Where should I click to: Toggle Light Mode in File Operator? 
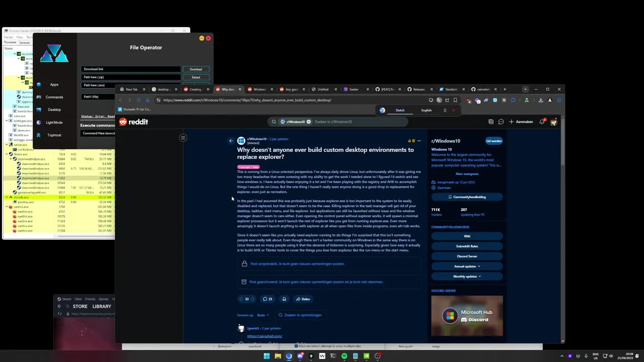click(x=54, y=122)
